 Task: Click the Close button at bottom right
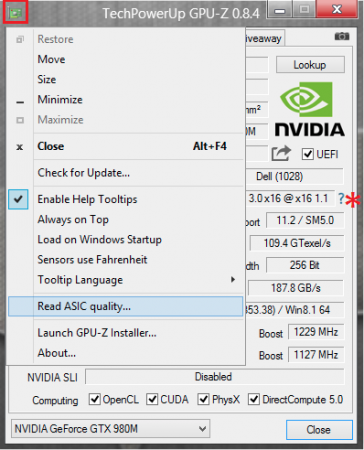coord(319,430)
